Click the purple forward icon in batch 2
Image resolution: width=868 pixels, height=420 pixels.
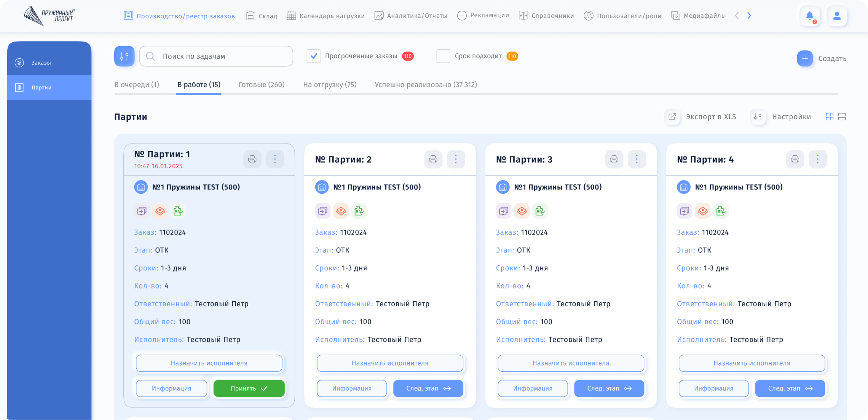[322, 211]
